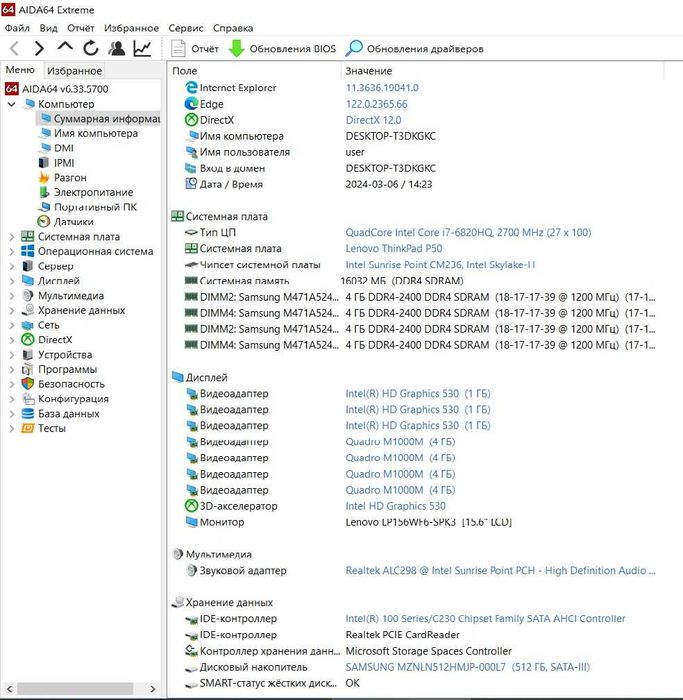Screen dimensions: 683x700
Task: Open the QuadCore Intel Core i7-6820HQ link
Action: (x=468, y=233)
